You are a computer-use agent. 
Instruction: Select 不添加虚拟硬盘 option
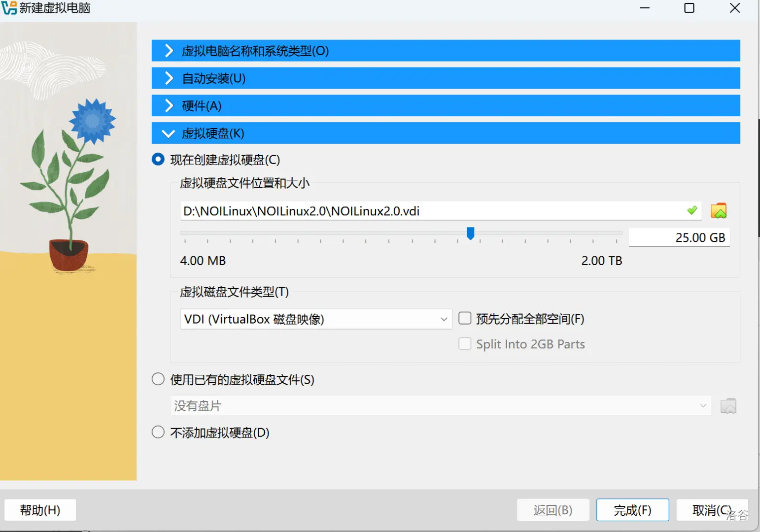(x=158, y=432)
